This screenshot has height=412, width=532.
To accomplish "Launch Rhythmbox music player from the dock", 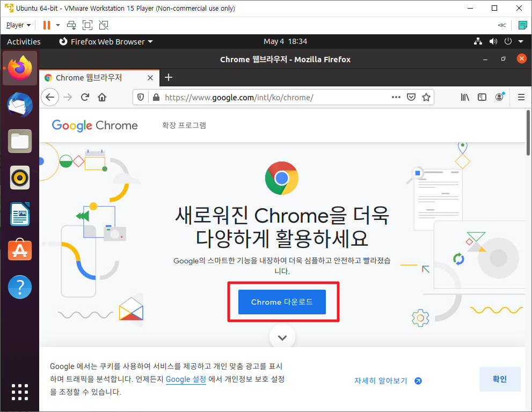I will tap(20, 178).
